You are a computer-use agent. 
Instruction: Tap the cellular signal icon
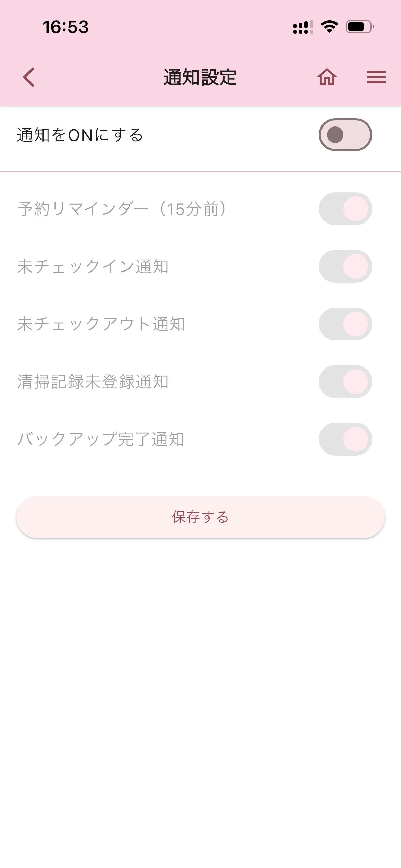tap(303, 27)
